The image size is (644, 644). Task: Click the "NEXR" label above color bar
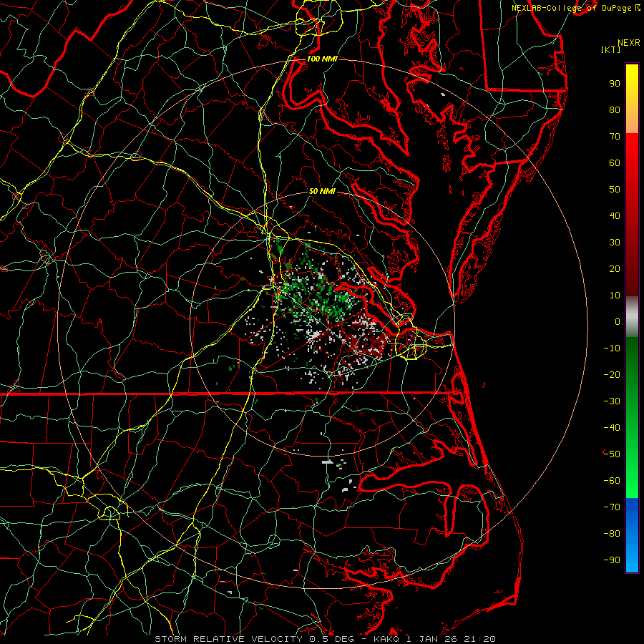[x=629, y=43]
